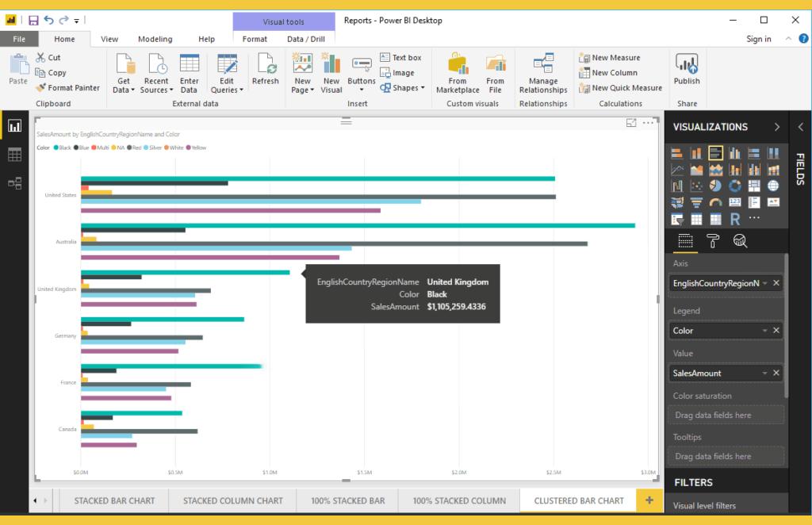Open the Color legend field dropdown
This screenshot has width=812, height=525.
pyautogui.click(x=764, y=330)
